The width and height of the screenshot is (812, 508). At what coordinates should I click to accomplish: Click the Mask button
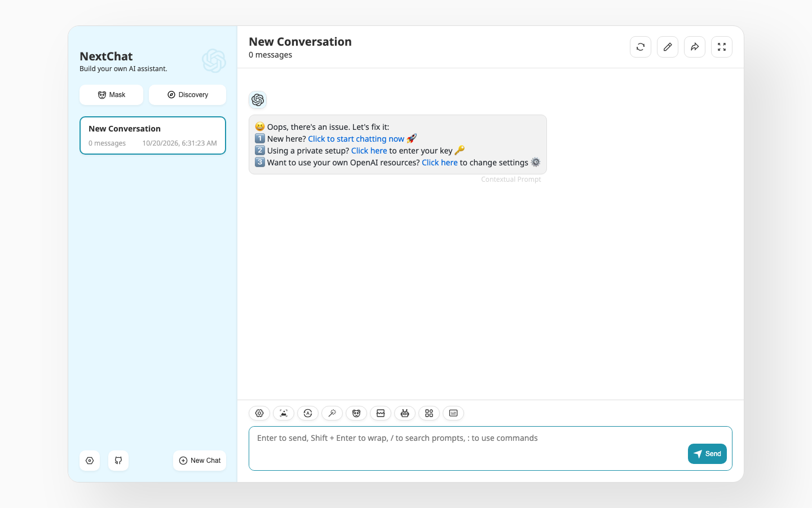(111, 95)
